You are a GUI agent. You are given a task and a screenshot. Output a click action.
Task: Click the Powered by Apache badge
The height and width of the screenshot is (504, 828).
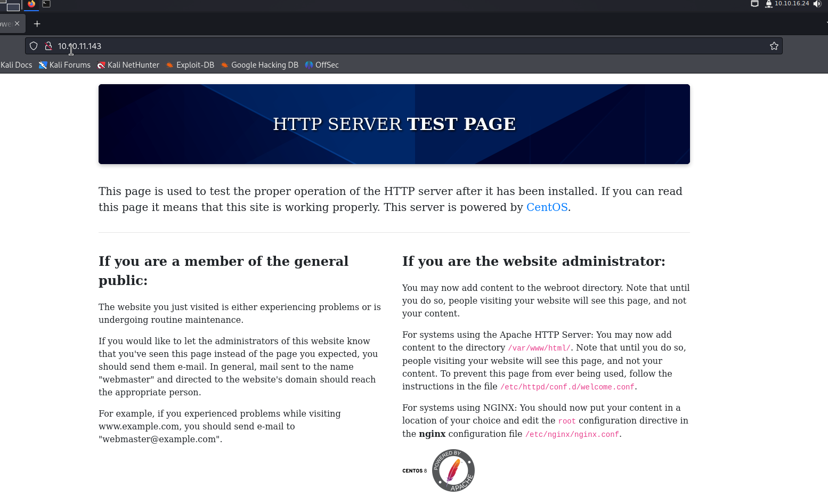click(453, 470)
